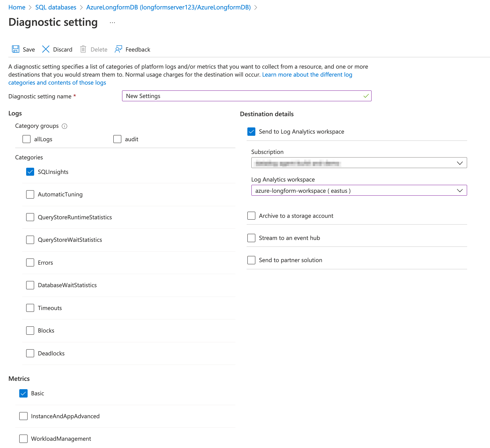
Task: Enable the audit category group
Action: click(117, 139)
